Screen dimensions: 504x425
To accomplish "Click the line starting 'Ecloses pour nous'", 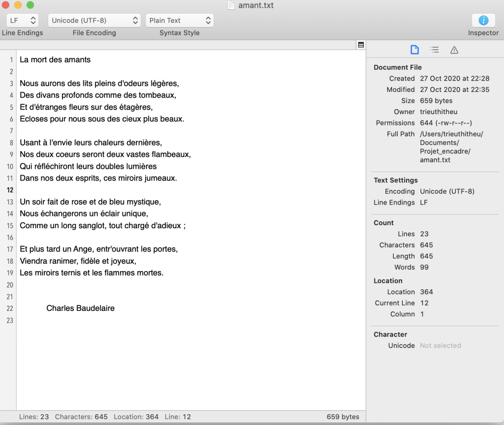I will (x=102, y=119).
